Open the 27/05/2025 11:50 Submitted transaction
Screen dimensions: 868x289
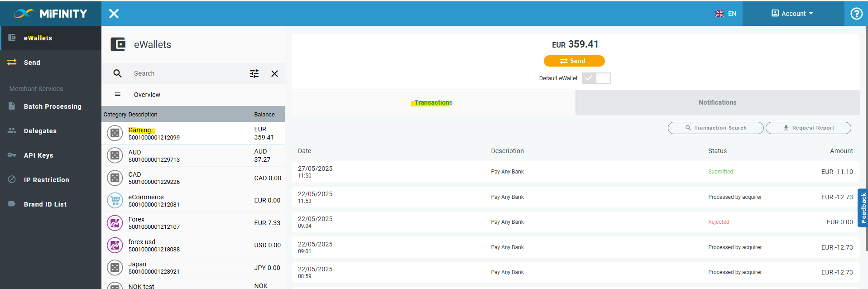575,172
